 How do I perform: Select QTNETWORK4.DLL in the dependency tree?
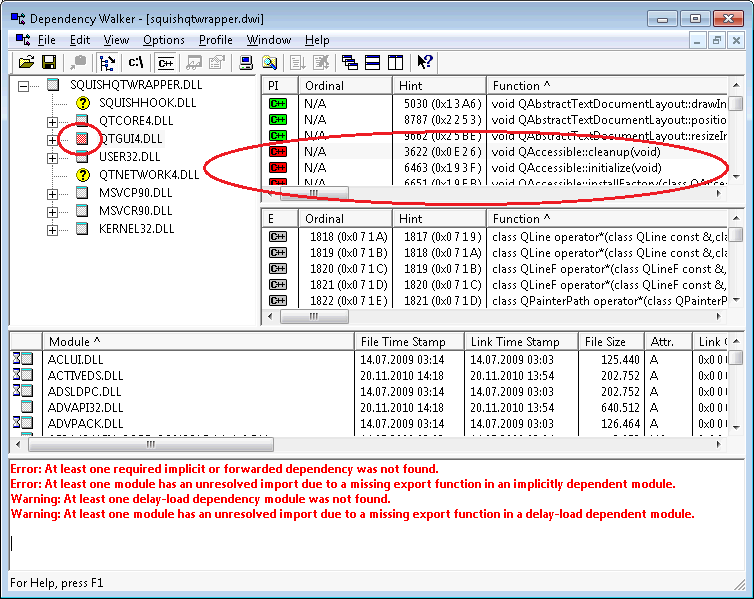148,175
